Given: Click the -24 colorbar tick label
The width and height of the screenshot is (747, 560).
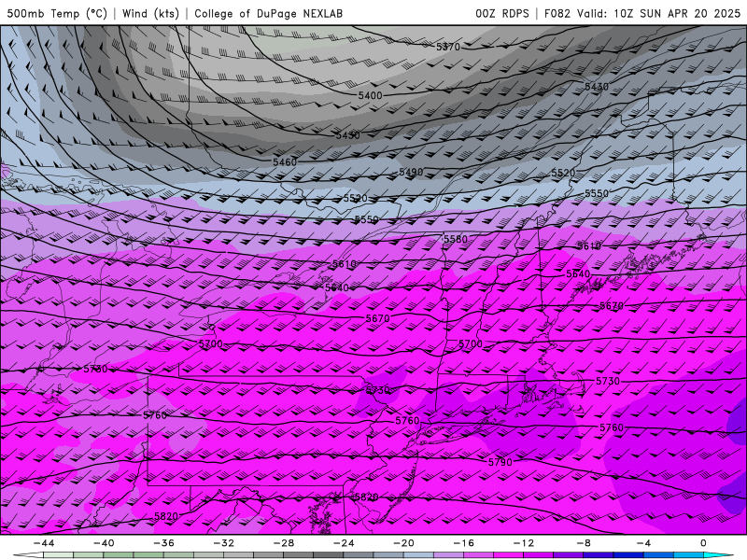Looking at the screenshot, I should 344,543.
